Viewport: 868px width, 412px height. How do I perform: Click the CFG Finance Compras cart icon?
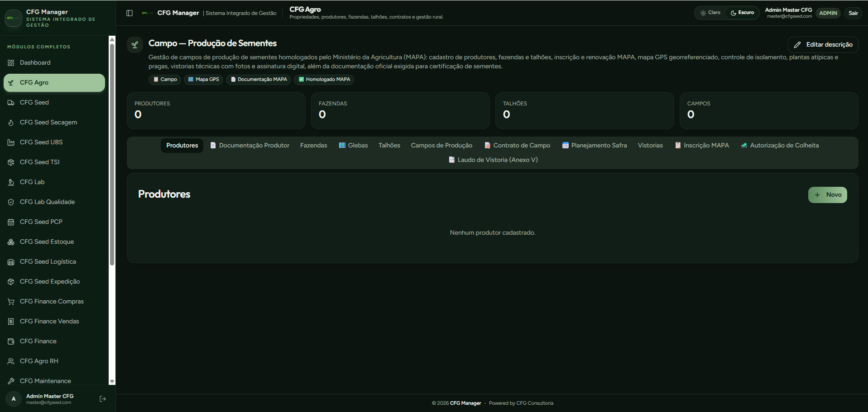[11, 302]
